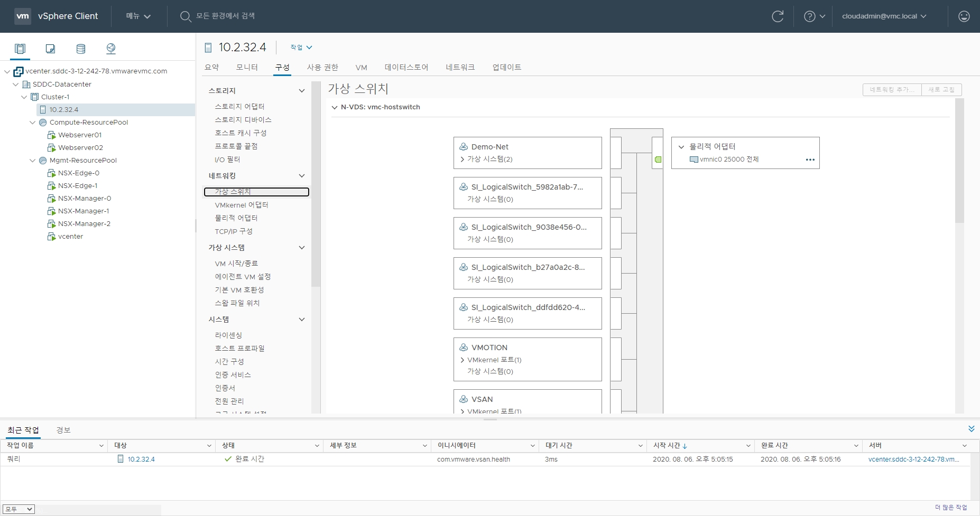Viewport: 980px width, 516px height.
Task: Open cloudadmin@vmc.local user menu
Action: point(884,16)
